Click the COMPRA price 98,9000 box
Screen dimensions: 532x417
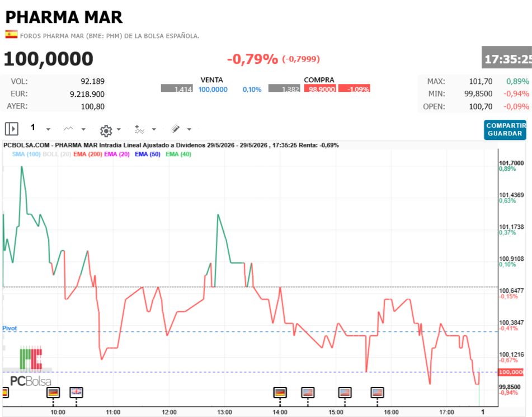[321, 88]
